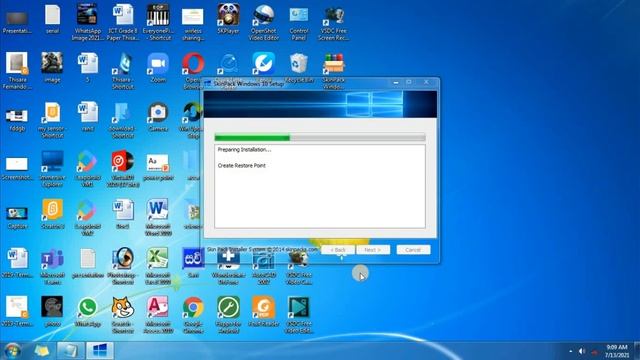Close the SkinPack setup window
This screenshot has height=360, width=640.
point(426,82)
